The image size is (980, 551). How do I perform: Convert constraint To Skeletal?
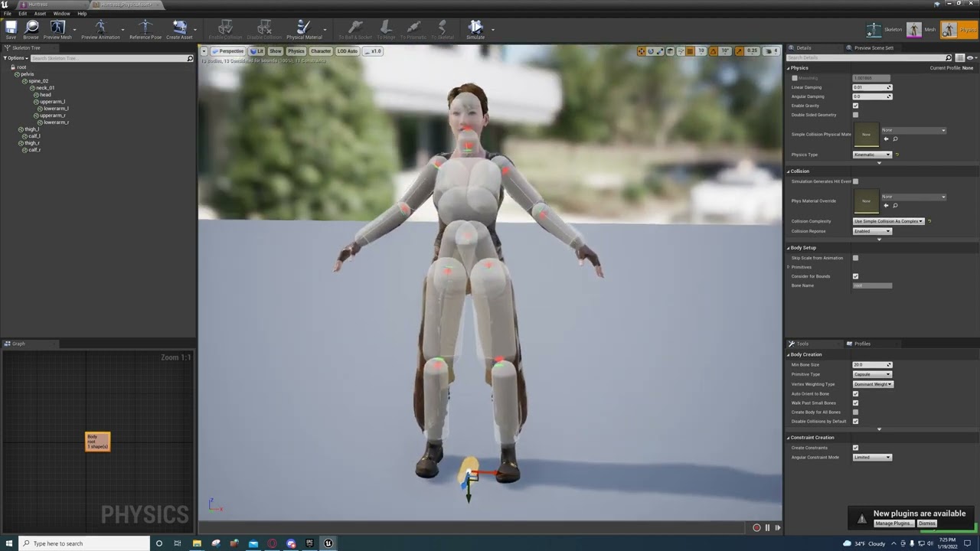click(443, 30)
